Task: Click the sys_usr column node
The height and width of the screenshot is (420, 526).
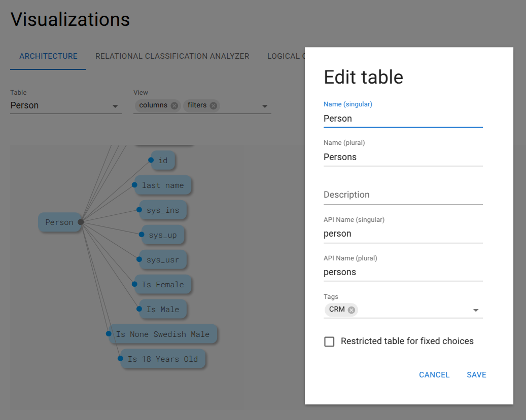Action: 163,260
